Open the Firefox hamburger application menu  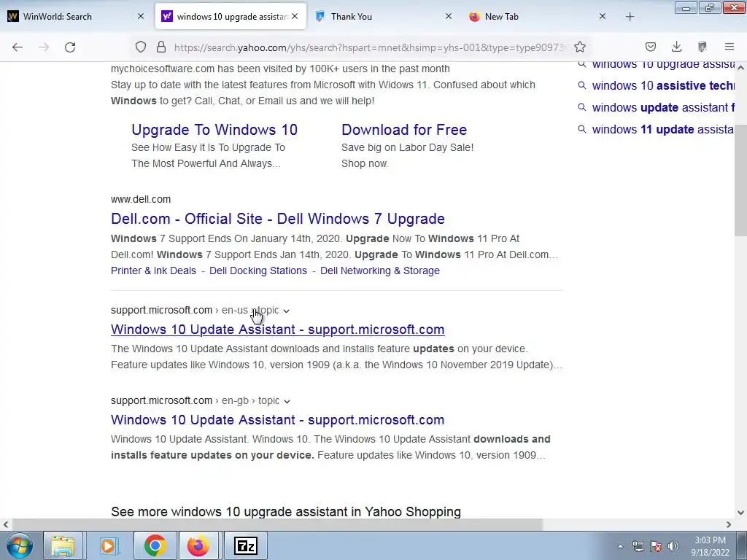(x=729, y=47)
